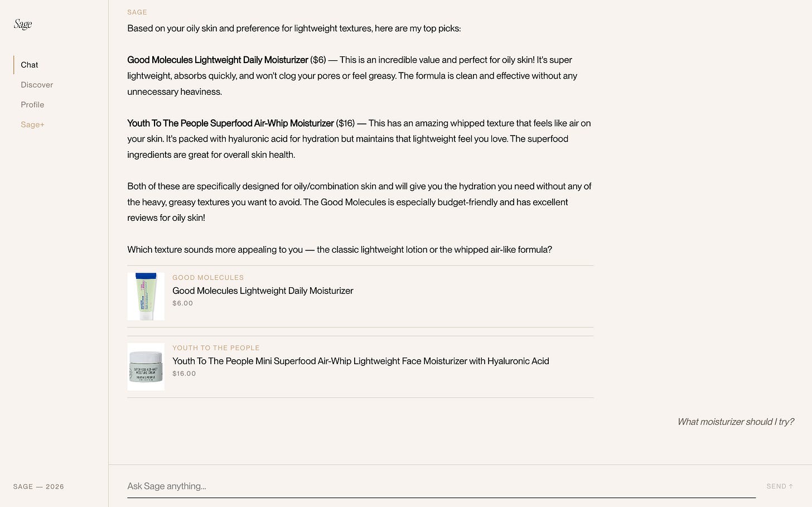Open the Discover section
Image resolution: width=812 pixels, height=507 pixels.
click(x=37, y=85)
